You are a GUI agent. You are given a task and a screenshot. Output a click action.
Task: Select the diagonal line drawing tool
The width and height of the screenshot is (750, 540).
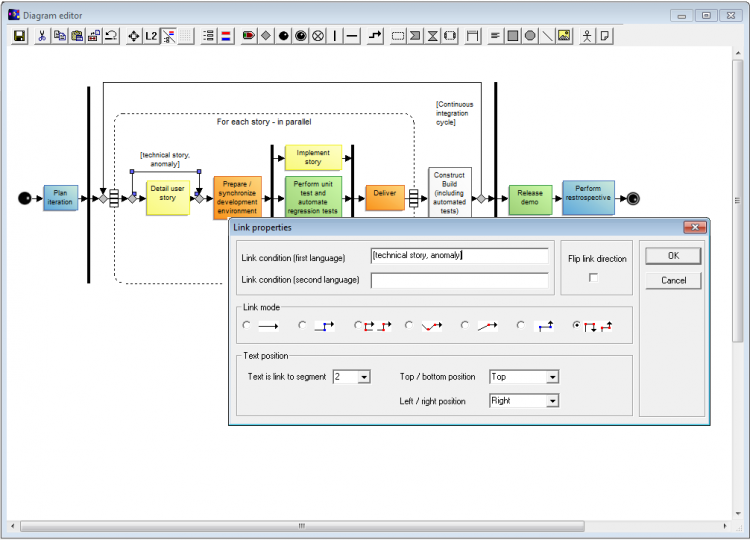[547, 36]
